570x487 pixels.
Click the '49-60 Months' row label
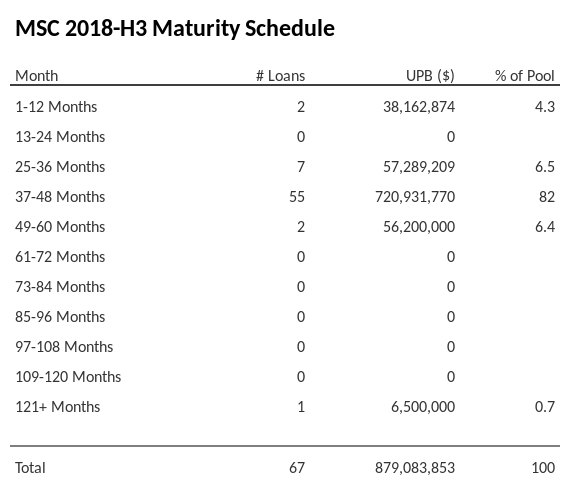point(60,227)
